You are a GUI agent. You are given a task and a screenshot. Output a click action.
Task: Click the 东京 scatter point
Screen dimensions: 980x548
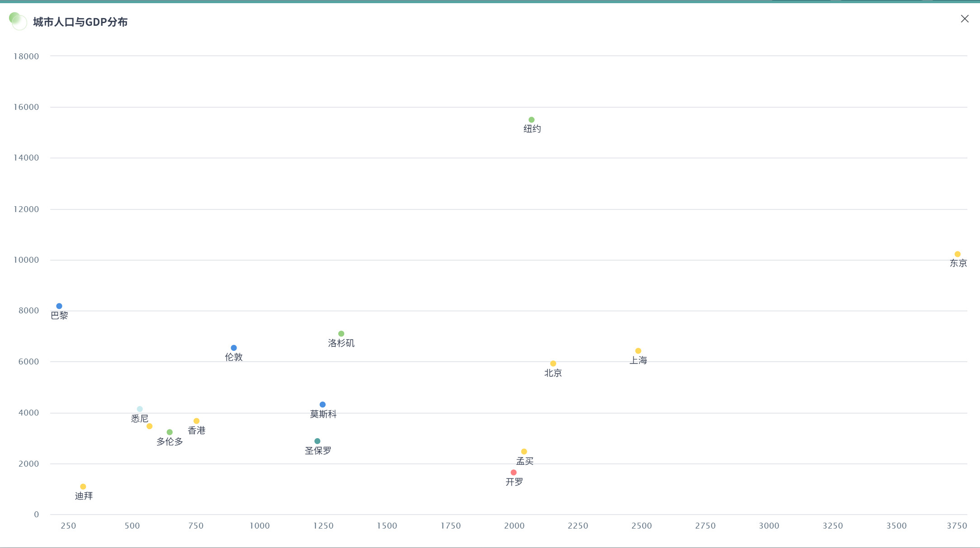coord(957,254)
